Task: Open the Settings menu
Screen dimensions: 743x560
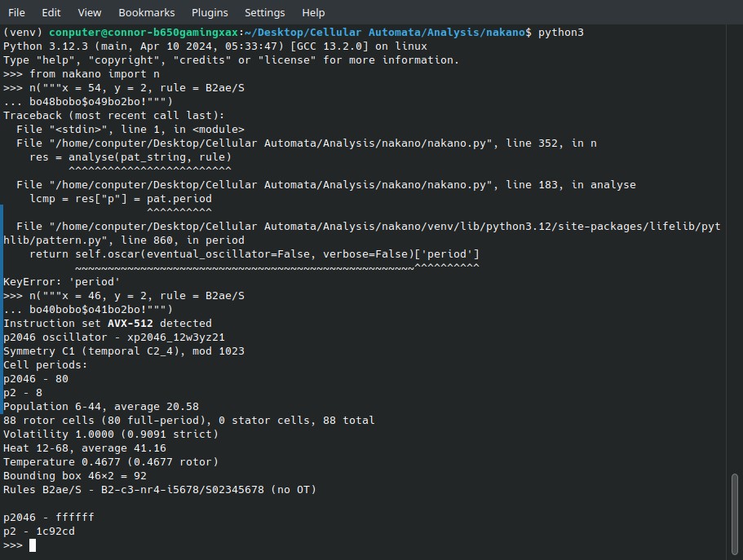Action: coord(264,13)
